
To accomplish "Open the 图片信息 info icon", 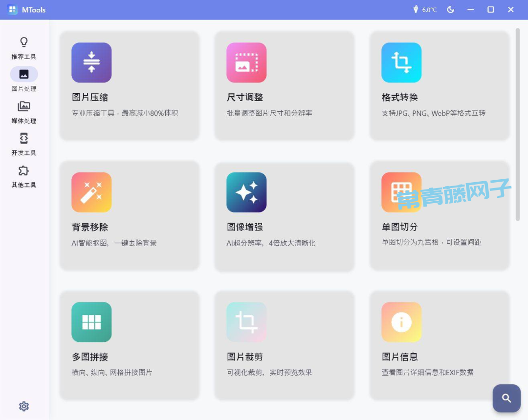I will pyautogui.click(x=401, y=322).
